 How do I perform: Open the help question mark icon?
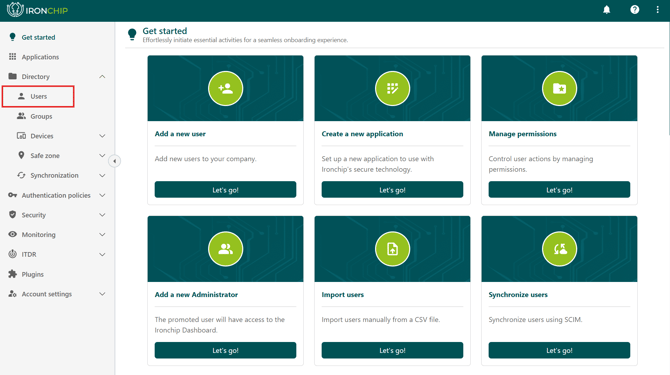coord(635,10)
